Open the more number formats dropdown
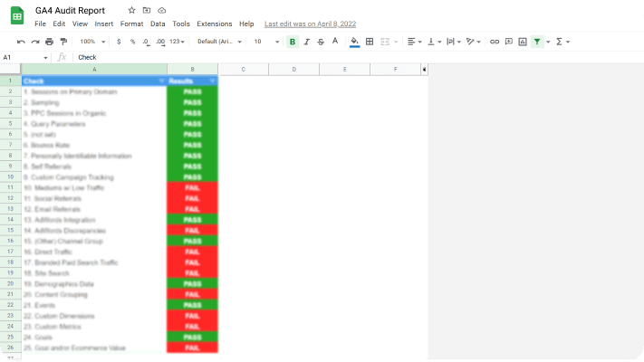This screenshot has width=644, height=362. click(177, 42)
